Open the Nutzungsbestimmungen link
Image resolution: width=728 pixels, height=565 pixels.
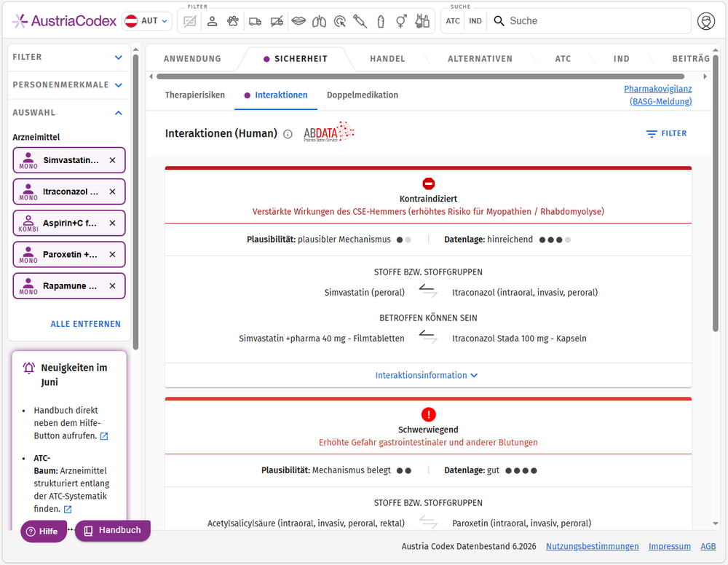point(592,546)
